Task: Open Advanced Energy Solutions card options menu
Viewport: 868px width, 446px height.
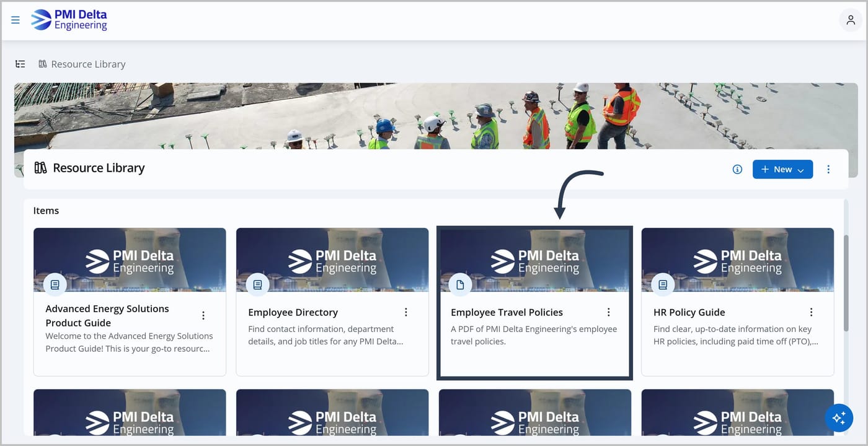Action: (203, 315)
